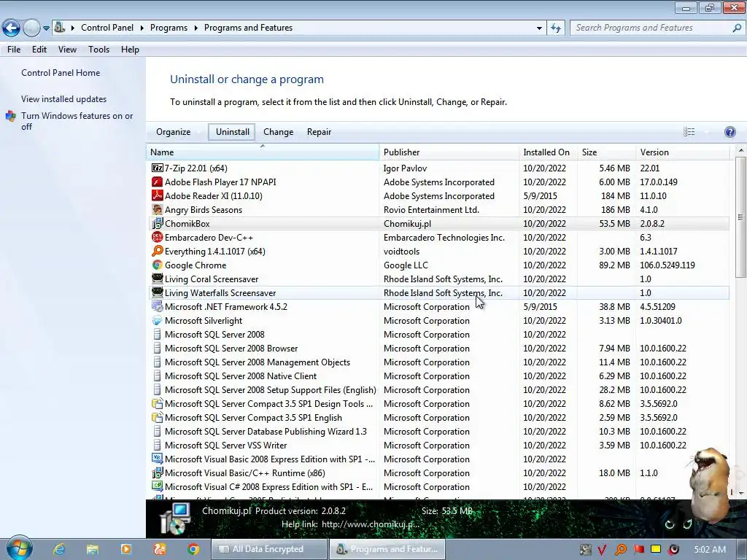
Task: Click Programs in the breadcrumb path
Action: pyautogui.click(x=169, y=28)
